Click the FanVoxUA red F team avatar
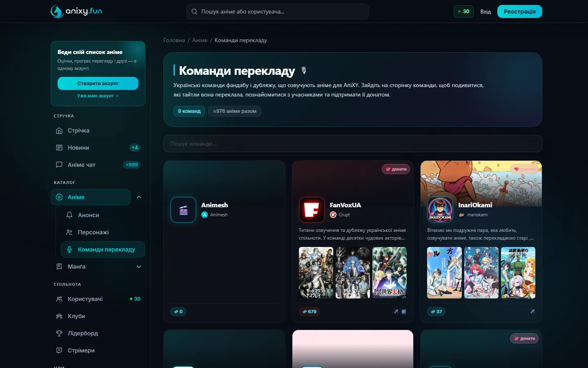 pos(312,210)
